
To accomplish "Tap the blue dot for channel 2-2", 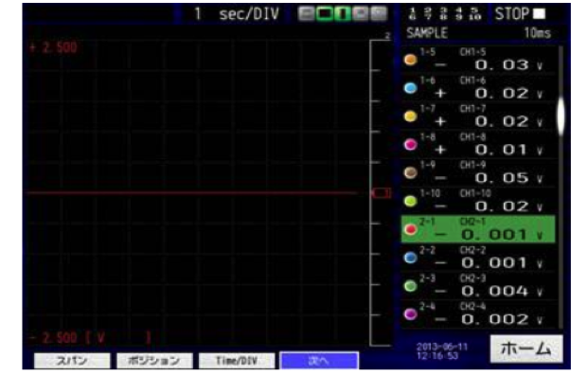I will click(411, 258).
